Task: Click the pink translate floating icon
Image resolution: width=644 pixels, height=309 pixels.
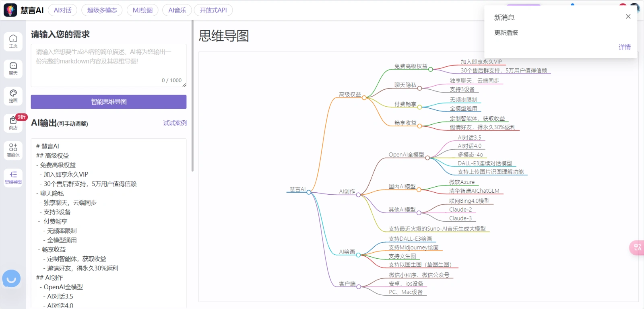Action: point(637,247)
